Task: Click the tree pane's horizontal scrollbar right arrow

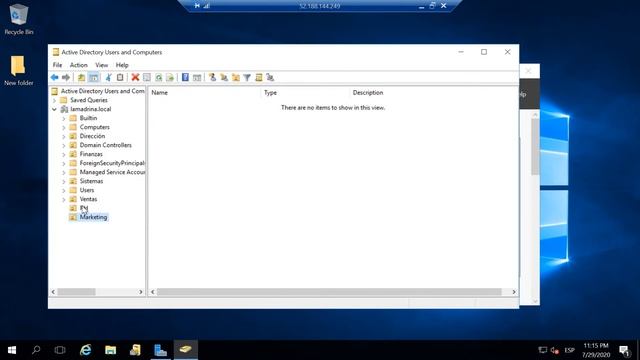Action: coord(140,292)
